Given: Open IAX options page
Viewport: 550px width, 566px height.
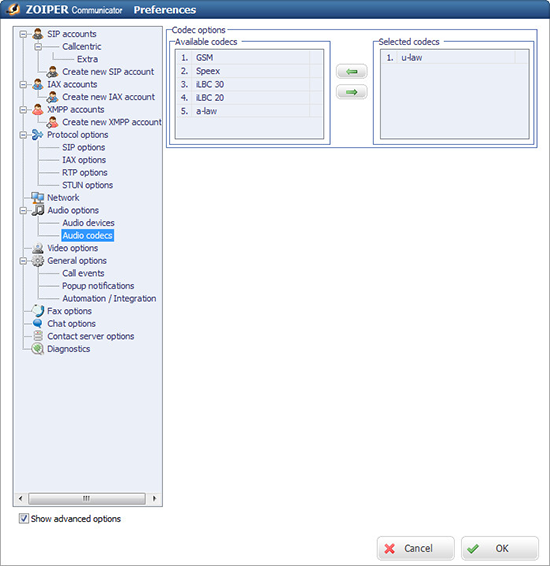Looking at the screenshot, I should coord(84,160).
